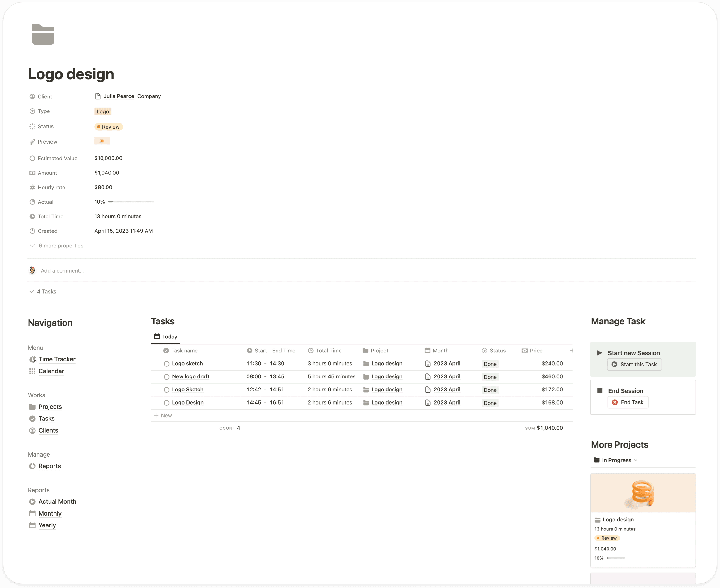Click the Reports pie chart icon under Manage

pos(33,466)
